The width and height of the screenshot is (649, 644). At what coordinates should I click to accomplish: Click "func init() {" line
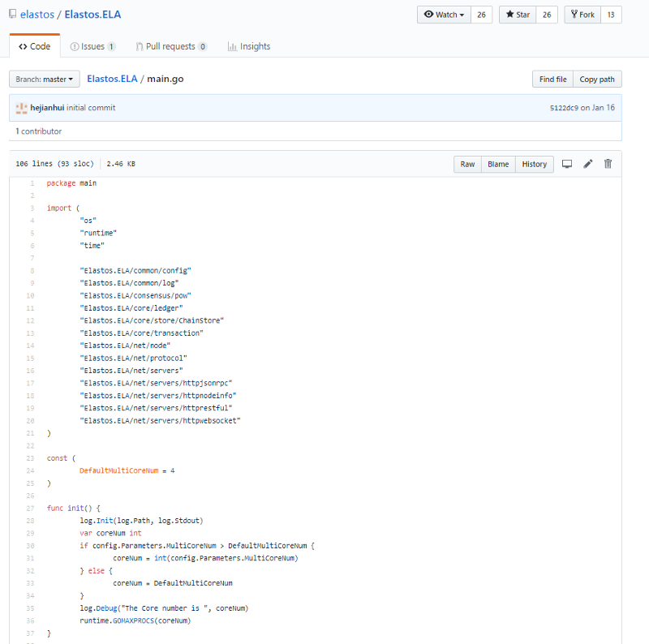click(74, 508)
